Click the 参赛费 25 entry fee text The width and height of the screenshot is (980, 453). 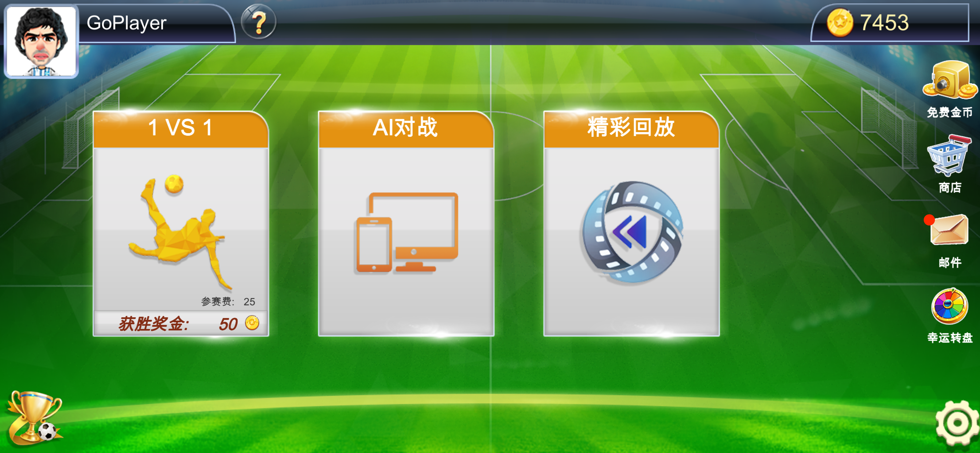[228, 302]
